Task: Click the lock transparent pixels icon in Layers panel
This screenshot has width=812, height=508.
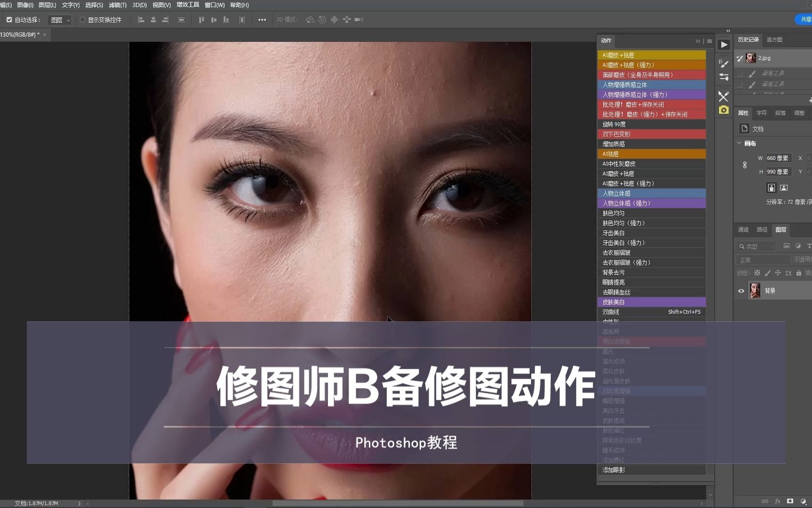Action: click(x=757, y=273)
